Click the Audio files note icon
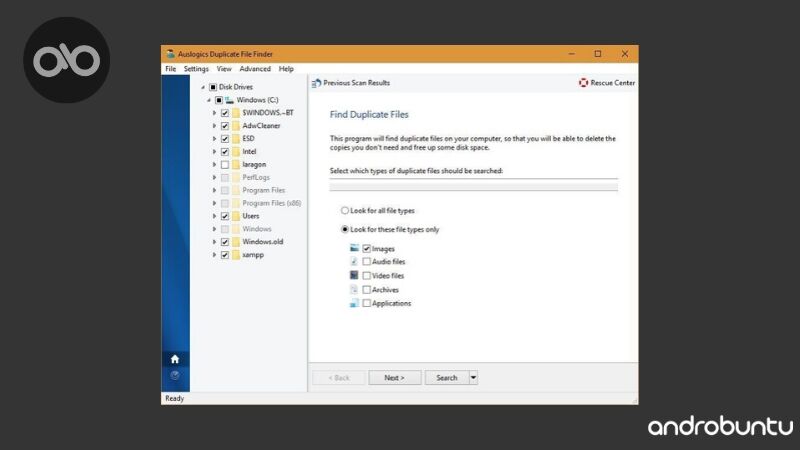Image resolution: width=800 pixels, height=450 pixels. [x=354, y=261]
